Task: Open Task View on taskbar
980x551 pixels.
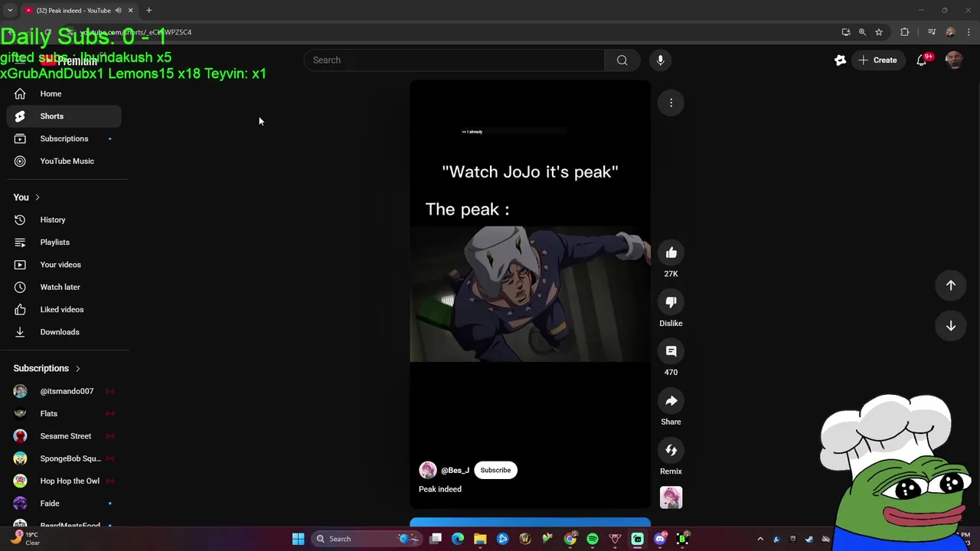Action: pos(436,539)
